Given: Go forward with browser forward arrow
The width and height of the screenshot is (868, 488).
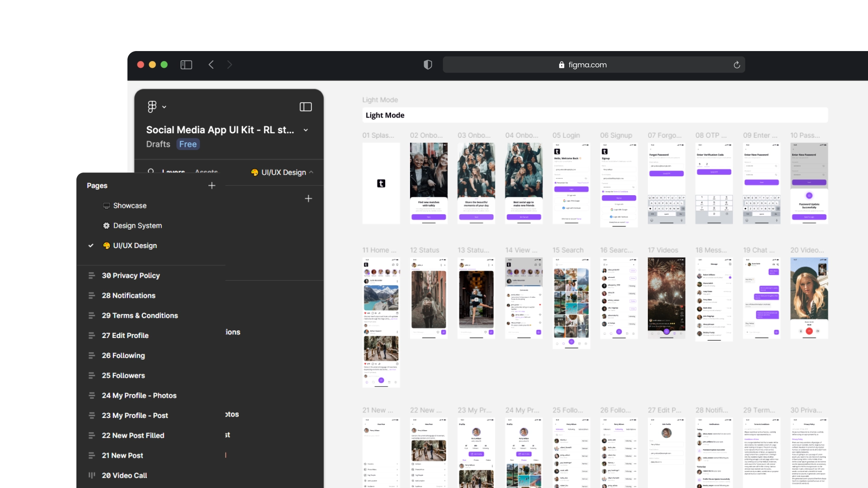Looking at the screenshot, I should pyautogui.click(x=230, y=65).
